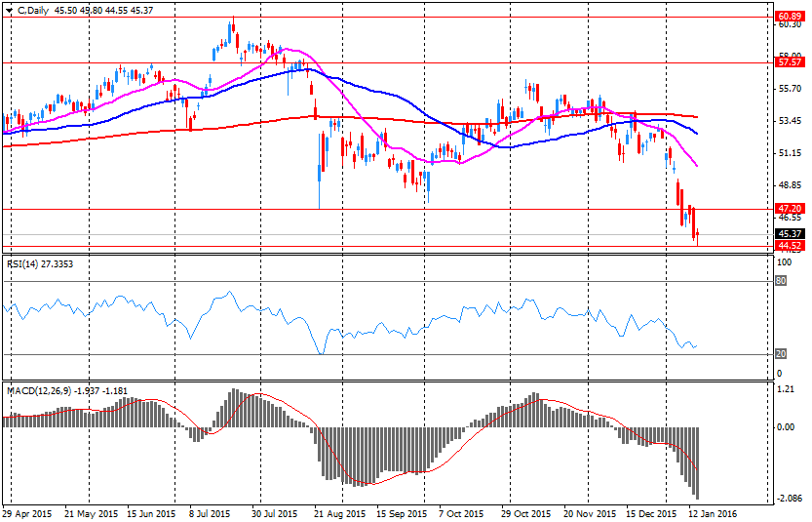The image size is (812, 522).
Task: Click the RSI 80 level marker
Action: coord(781,281)
